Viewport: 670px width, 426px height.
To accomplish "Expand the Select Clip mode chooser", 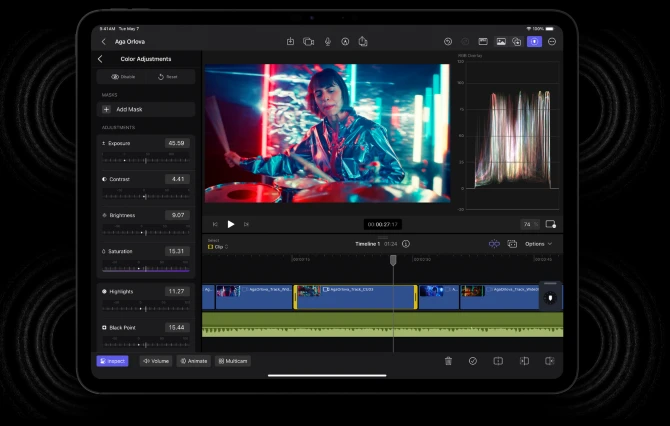I will [x=218, y=246].
